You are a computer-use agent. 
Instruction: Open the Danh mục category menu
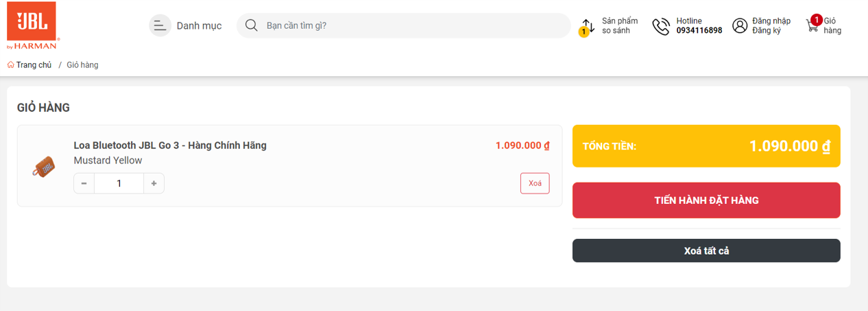pos(199,26)
